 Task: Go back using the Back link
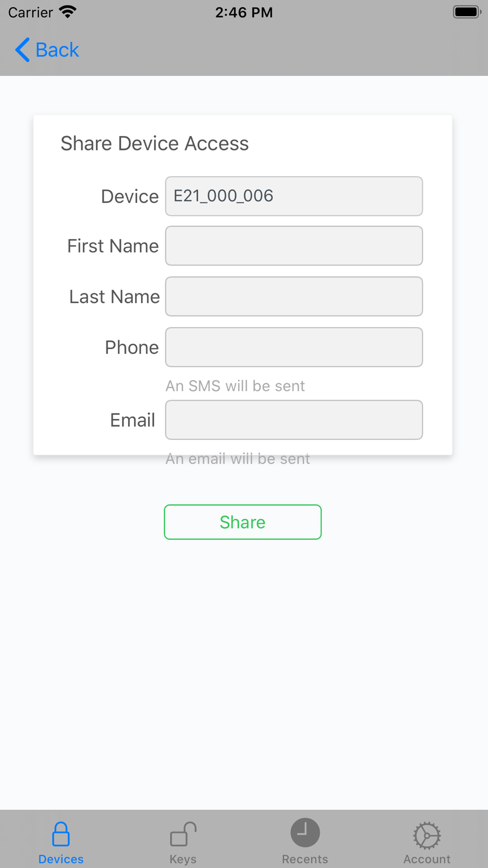click(x=47, y=50)
